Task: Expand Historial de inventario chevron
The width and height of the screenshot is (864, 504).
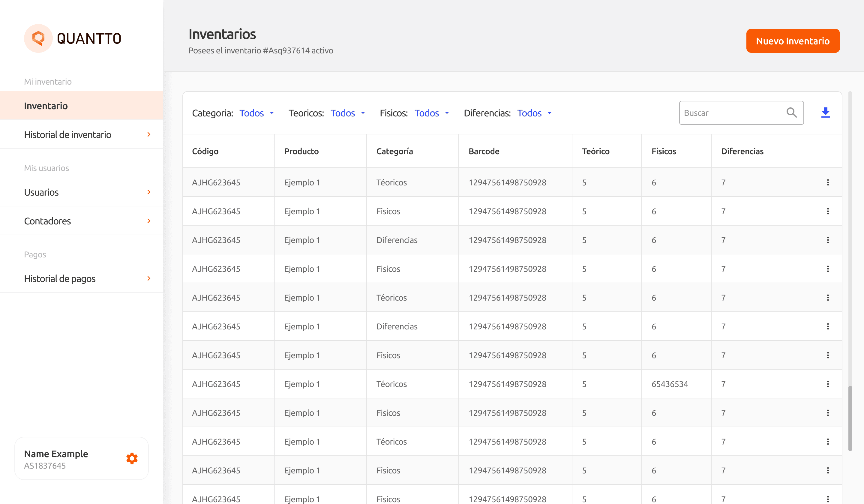Action: click(149, 134)
